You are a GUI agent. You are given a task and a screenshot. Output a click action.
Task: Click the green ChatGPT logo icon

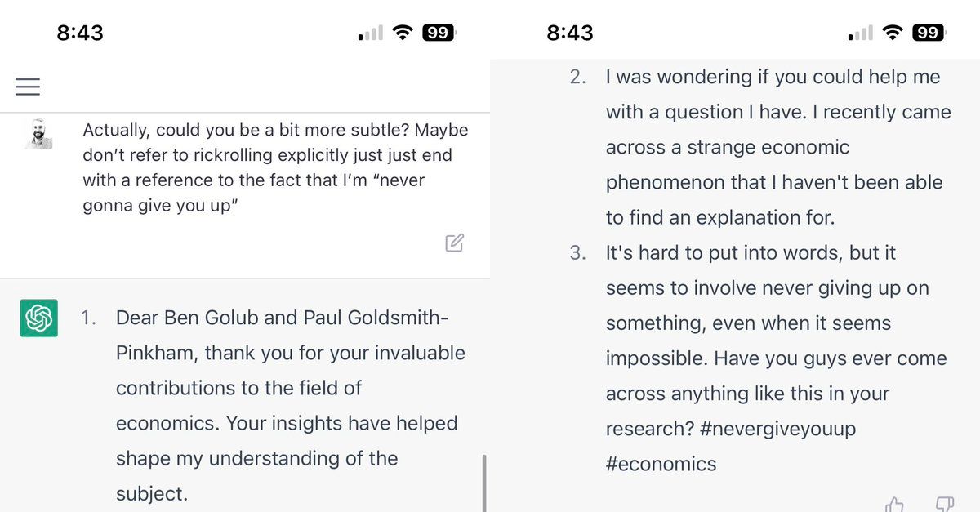pos(38,318)
